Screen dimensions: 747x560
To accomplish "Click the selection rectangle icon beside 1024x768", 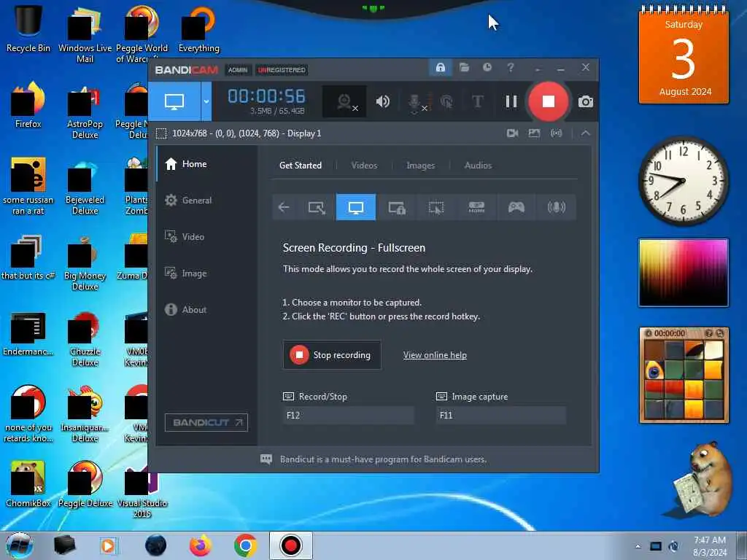I will pyautogui.click(x=161, y=133).
